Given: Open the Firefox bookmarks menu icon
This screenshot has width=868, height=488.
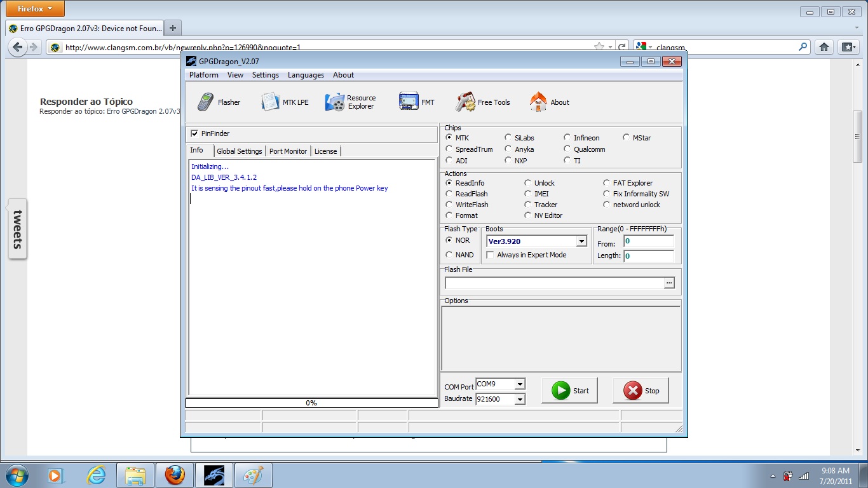Looking at the screenshot, I should pyautogui.click(x=848, y=47).
